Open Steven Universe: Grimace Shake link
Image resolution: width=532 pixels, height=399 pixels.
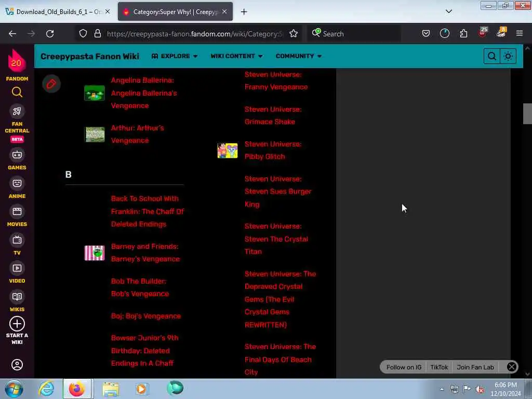tap(273, 116)
